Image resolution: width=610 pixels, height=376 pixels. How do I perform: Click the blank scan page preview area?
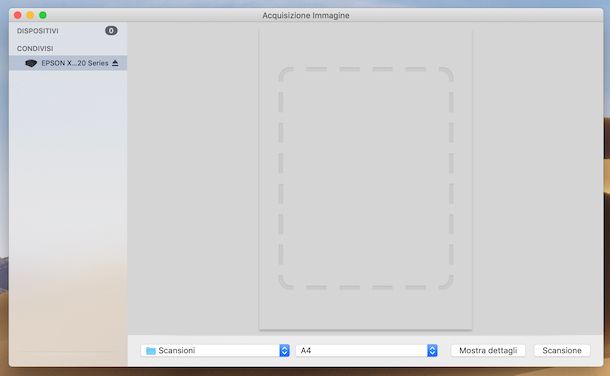[366, 179]
